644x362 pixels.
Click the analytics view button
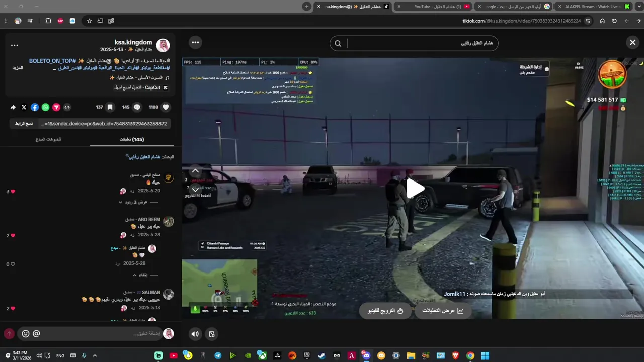pos(443,311)
